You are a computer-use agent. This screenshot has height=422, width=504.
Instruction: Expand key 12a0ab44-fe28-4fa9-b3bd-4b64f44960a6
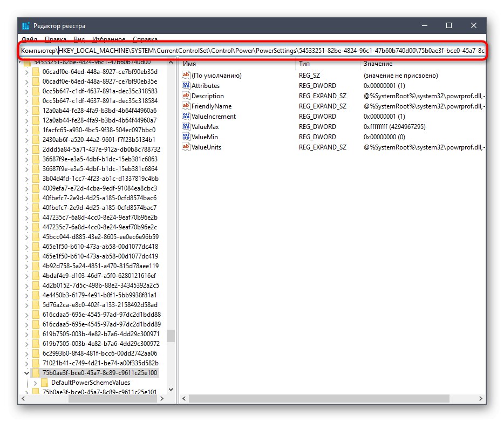(26, 111)
